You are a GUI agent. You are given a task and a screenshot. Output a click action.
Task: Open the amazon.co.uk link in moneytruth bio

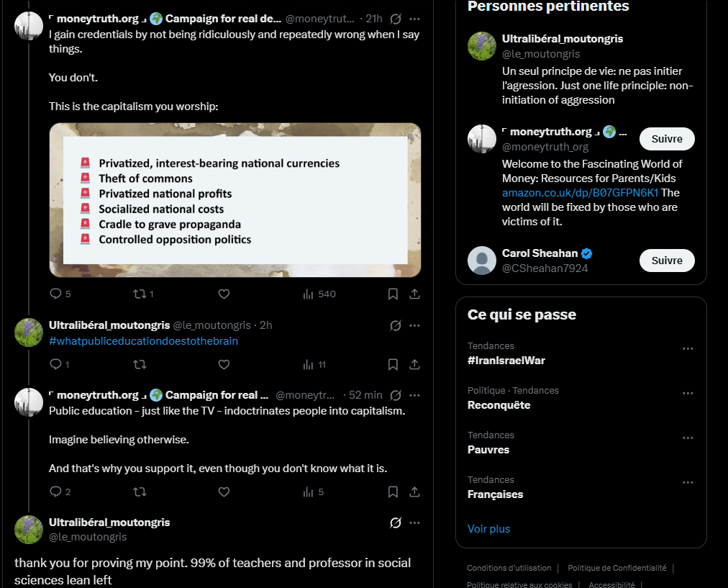pyautogui.click(x=580, y=193)
